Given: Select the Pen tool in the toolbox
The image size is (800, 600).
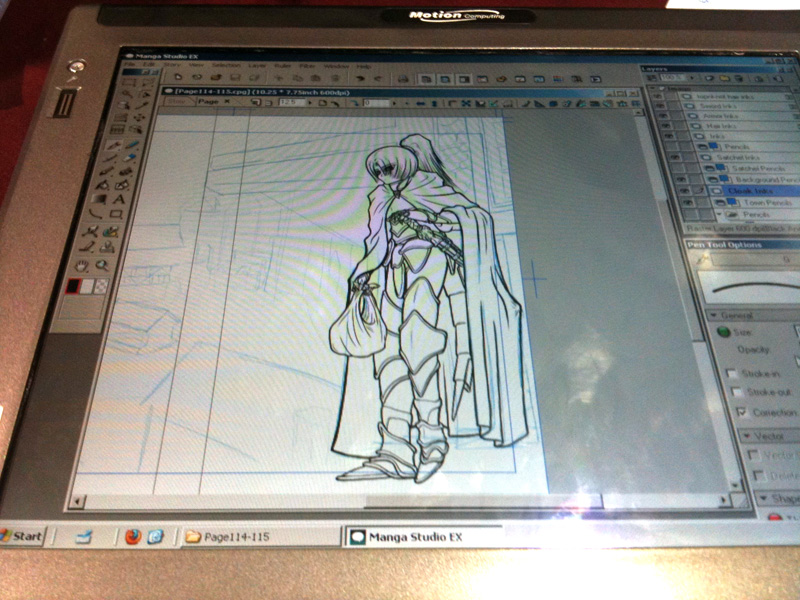Looking at the screenshot, I should [113, 146].
